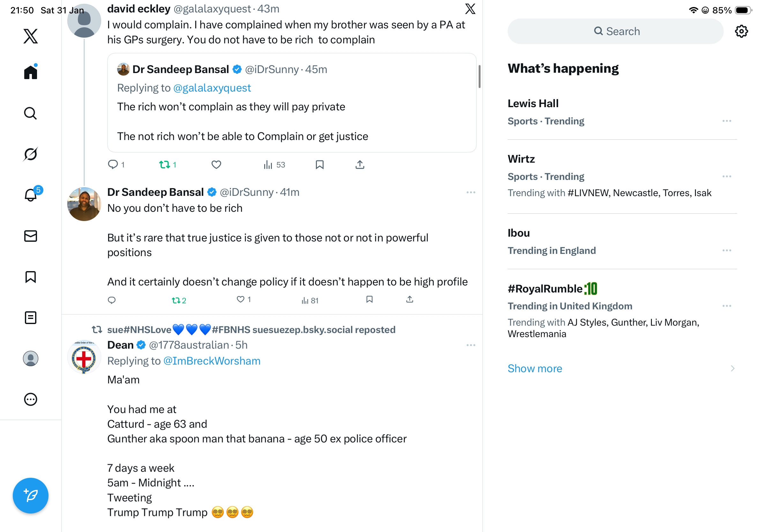Click the compose new post button

click(31, 495)
